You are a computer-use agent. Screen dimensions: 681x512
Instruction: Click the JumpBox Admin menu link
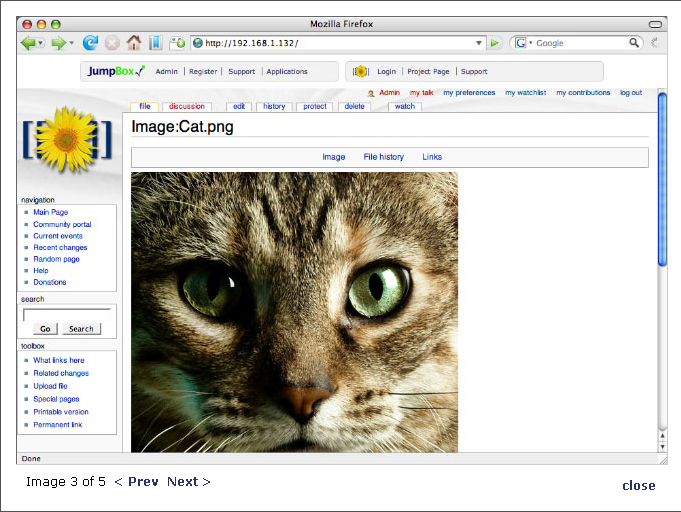pos(167,72)
